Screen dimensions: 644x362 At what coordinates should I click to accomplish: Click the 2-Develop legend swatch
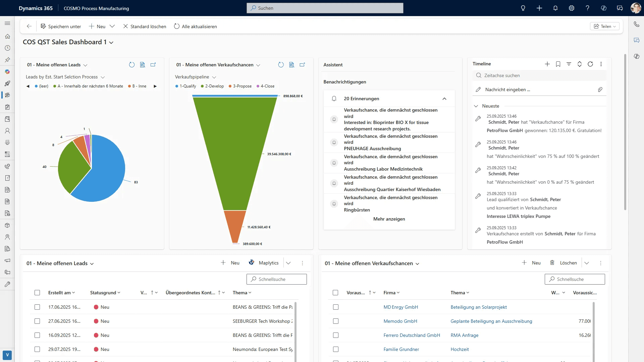203,86
